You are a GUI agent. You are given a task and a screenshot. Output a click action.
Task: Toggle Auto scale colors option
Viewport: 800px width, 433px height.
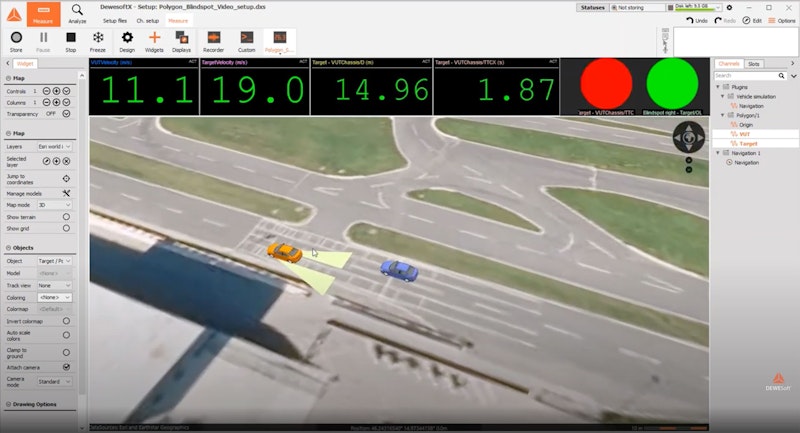66,335
